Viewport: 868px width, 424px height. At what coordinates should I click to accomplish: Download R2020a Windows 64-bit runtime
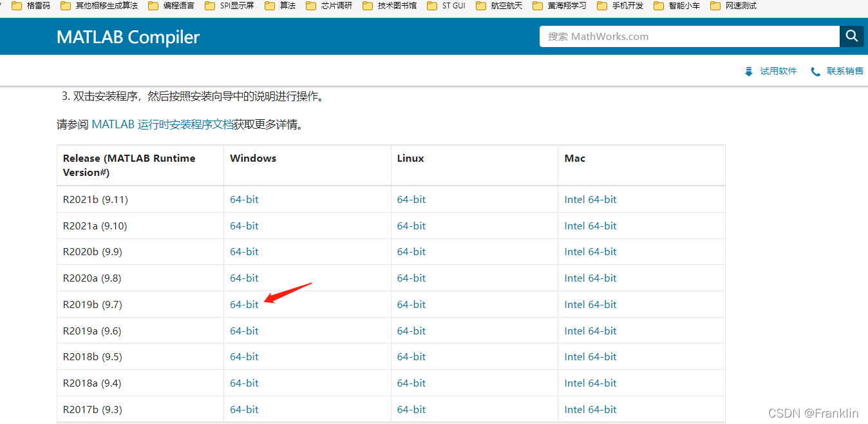tap(244, 278)
